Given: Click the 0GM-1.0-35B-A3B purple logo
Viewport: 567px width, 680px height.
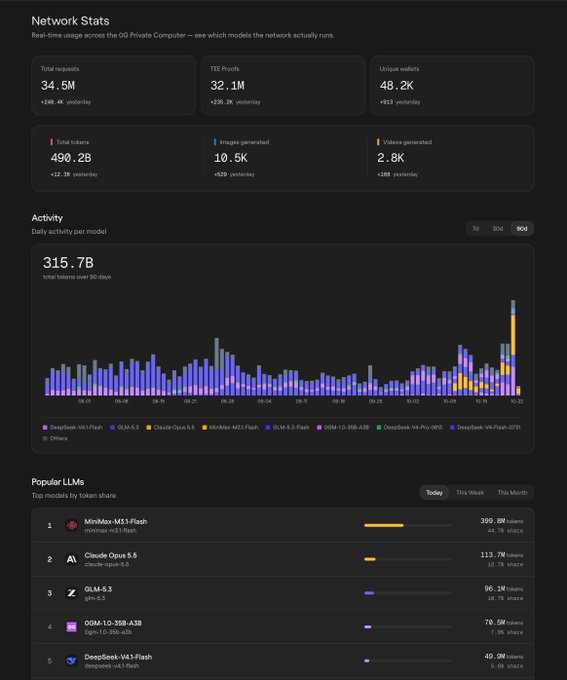Looking at the screenshot, I should 72,627.
